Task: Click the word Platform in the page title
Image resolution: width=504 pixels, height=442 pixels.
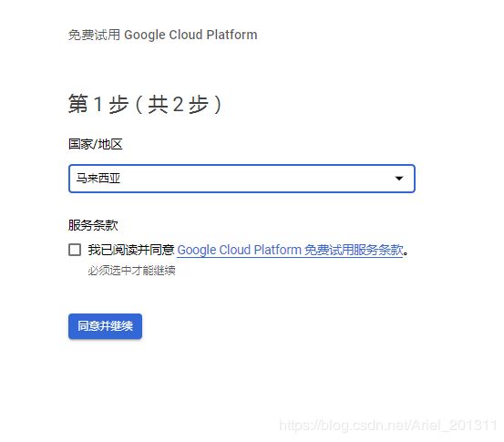Action: [231, 35]
